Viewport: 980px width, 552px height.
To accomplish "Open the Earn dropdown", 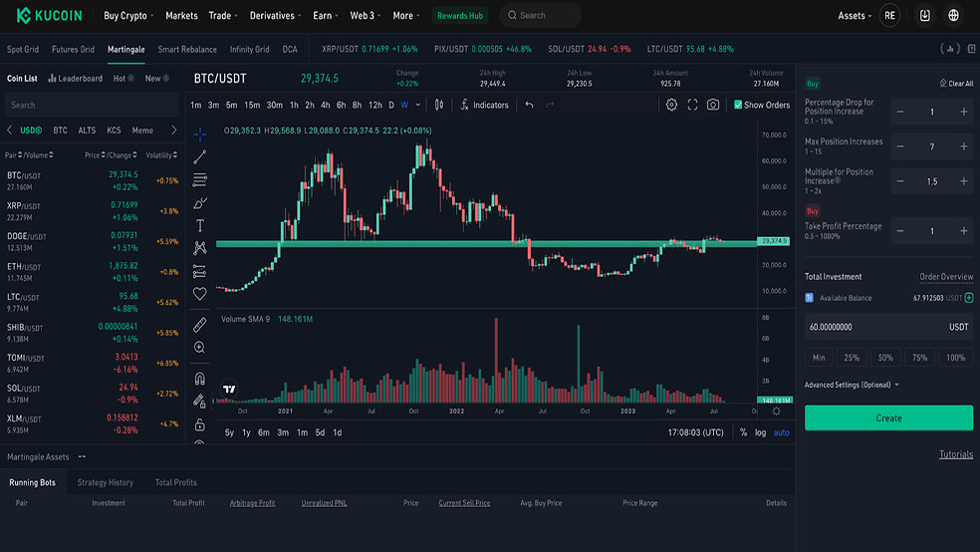I will click(x=325, y=16).
